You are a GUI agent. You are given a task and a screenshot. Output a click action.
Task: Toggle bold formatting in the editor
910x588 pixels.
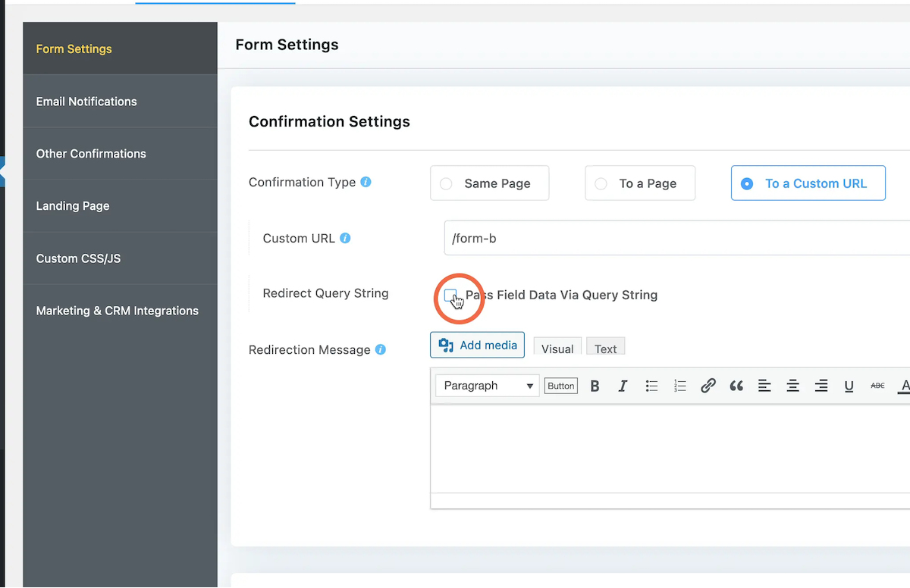click(x=595, y=386)
